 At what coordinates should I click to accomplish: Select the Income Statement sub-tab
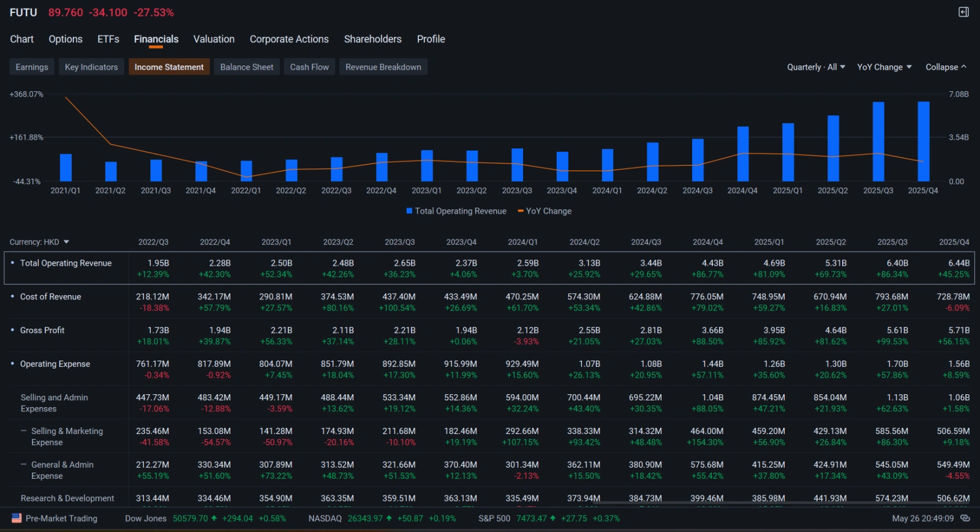(x=169, y=67)
